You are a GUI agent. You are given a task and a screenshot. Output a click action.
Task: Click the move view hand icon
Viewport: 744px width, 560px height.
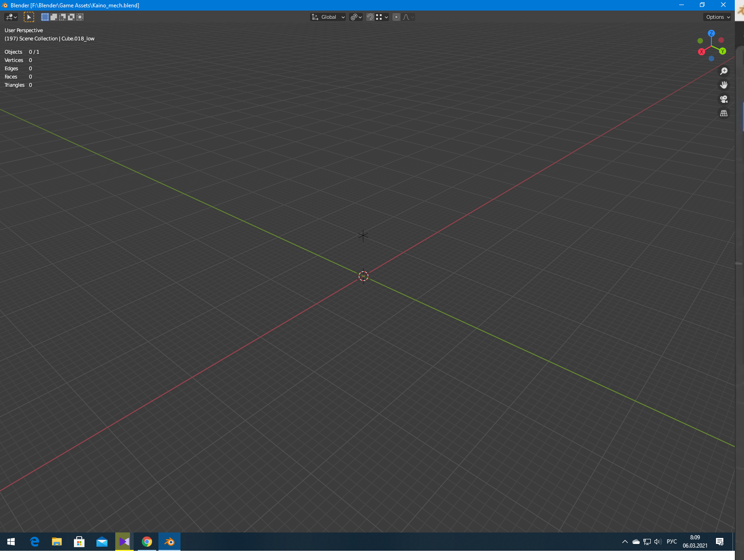click(x=724, y=85)
